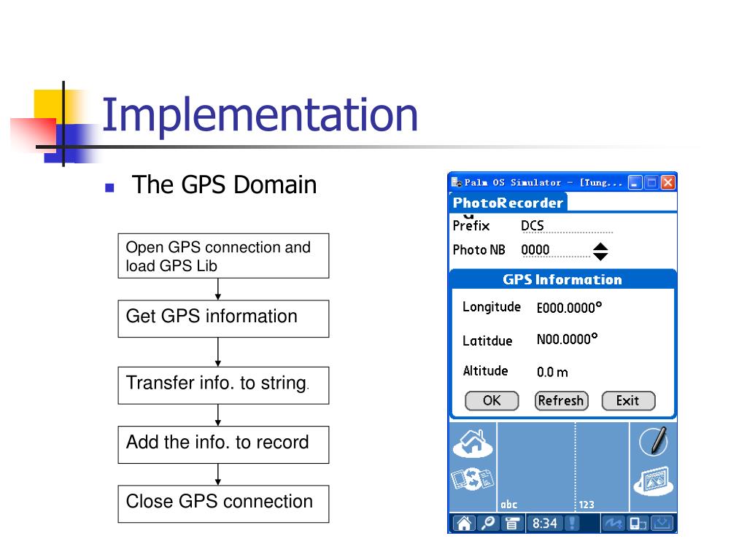
Task: Tap the status bar Home icon
Action: pos(464,524)
